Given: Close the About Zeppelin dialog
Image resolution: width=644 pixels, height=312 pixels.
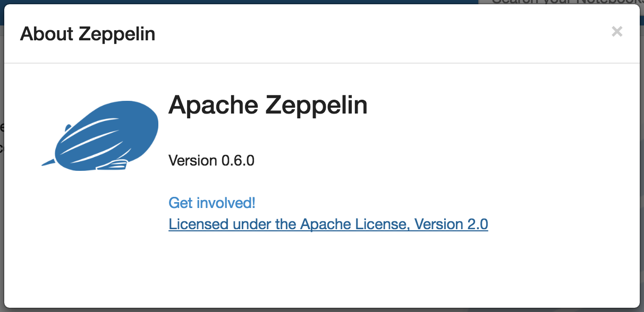Looking at the screenshot, I should (x=616, y=32).
